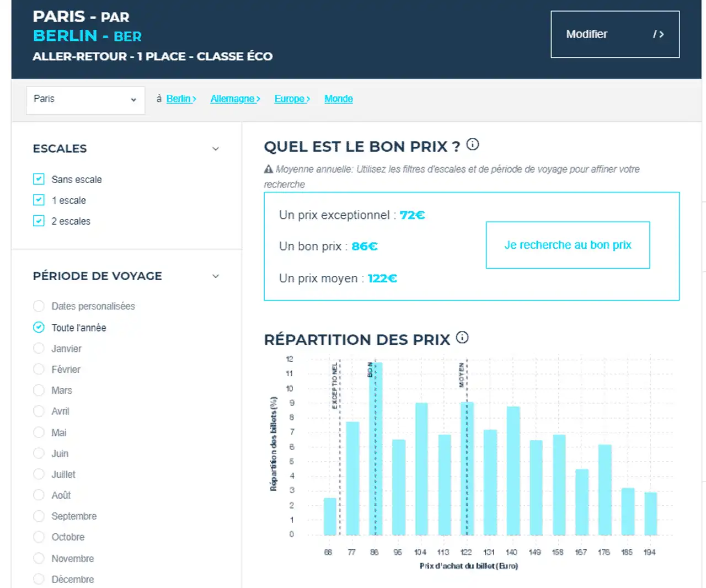Viewport: 706px width, 588px height.
Task: Click 'Je recherche au bon prix' button
Action: point(568,245)
